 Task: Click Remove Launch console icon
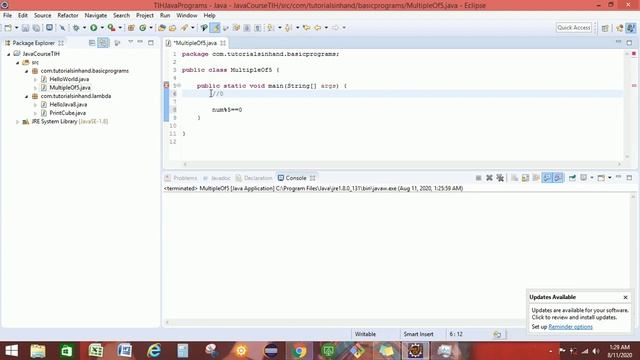[489, 178]
